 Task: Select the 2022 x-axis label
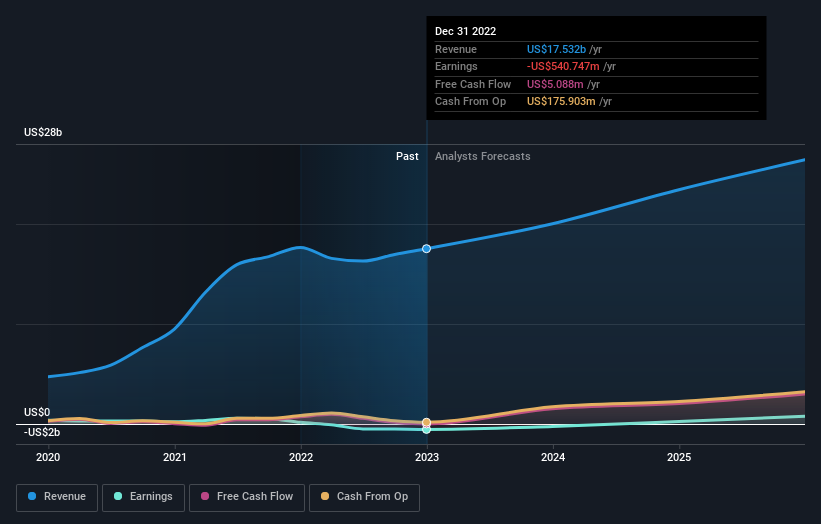(x=301, y=458)
